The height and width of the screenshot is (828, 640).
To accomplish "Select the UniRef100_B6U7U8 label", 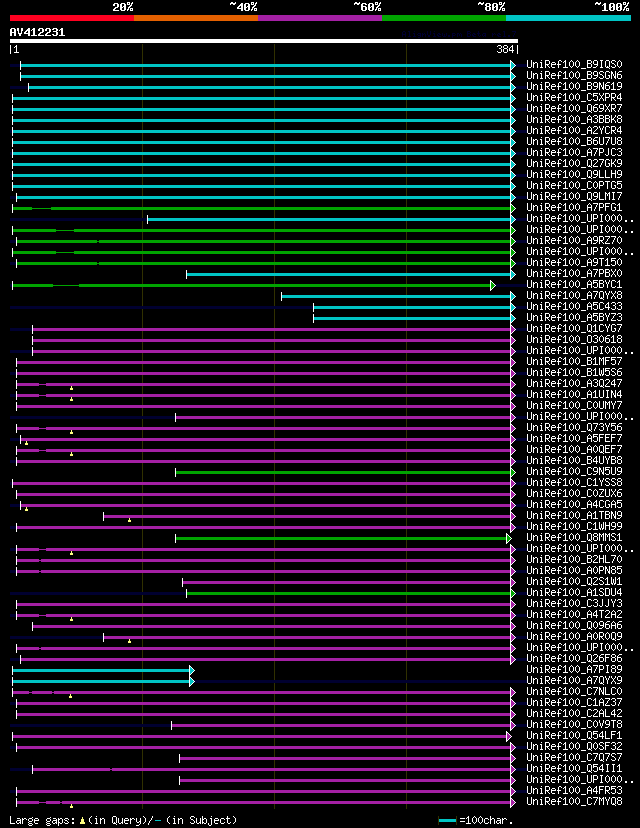I will pyautogui.click(x=574, y=142).
